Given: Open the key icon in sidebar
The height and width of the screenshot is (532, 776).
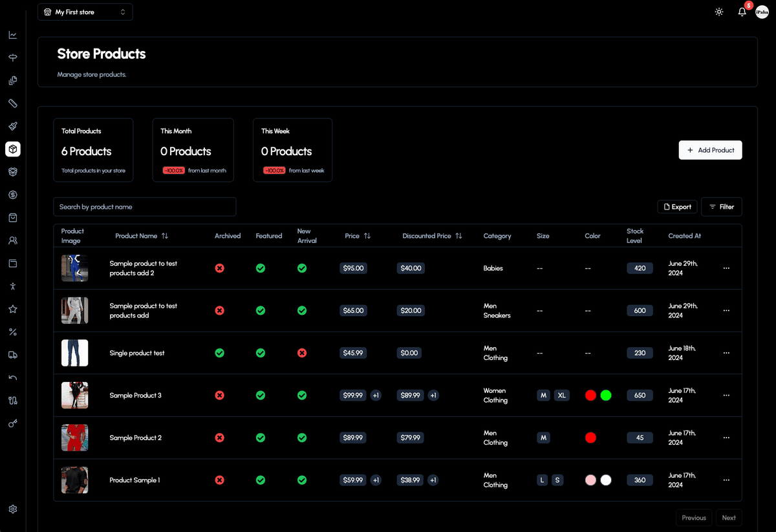Looking at the screenshot, I should 13,423.
